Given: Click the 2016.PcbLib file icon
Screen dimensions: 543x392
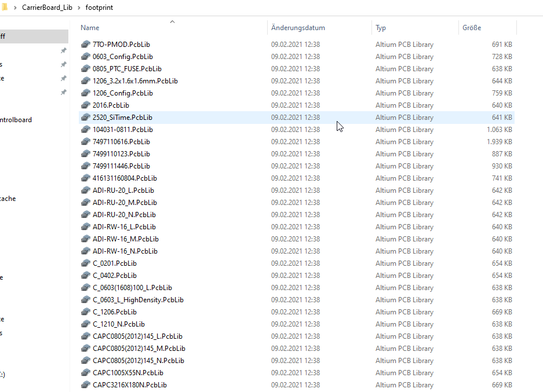Looking at the screenshot, I should tap(86, 105).
